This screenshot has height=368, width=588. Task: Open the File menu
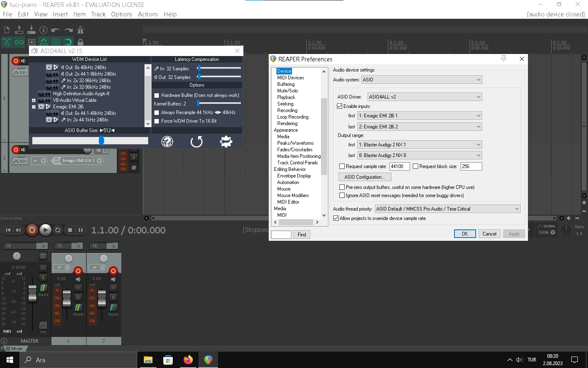point(7,14)
